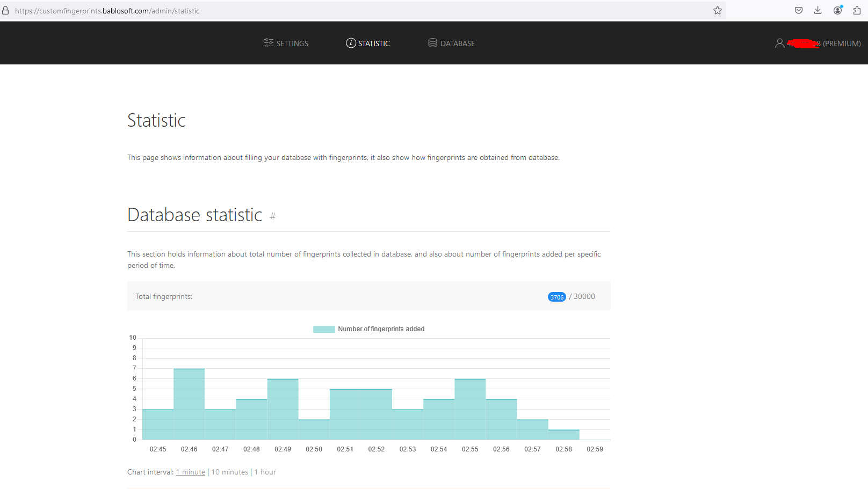Set chart interval to 10 minutes
The width and height of the screenshot is (868, 489).
coord(230,472)
